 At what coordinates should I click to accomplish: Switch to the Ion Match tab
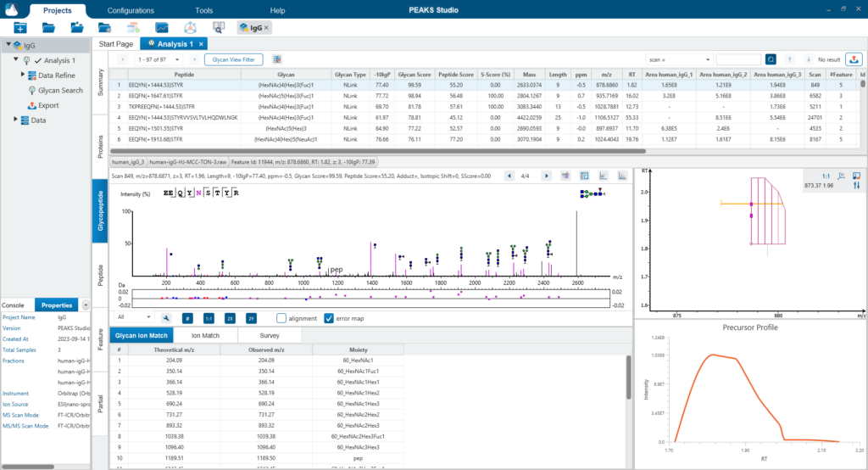click(x=205, y=335)
